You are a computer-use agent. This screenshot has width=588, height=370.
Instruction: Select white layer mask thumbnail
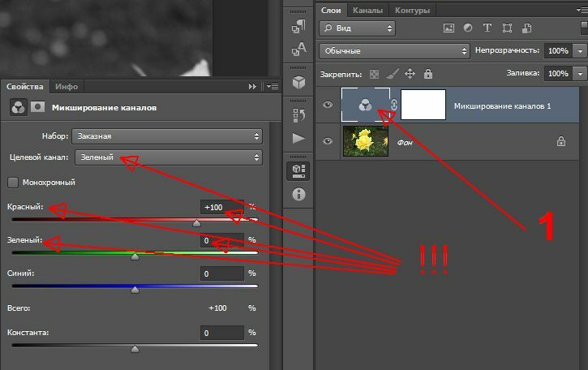(423, 105)
